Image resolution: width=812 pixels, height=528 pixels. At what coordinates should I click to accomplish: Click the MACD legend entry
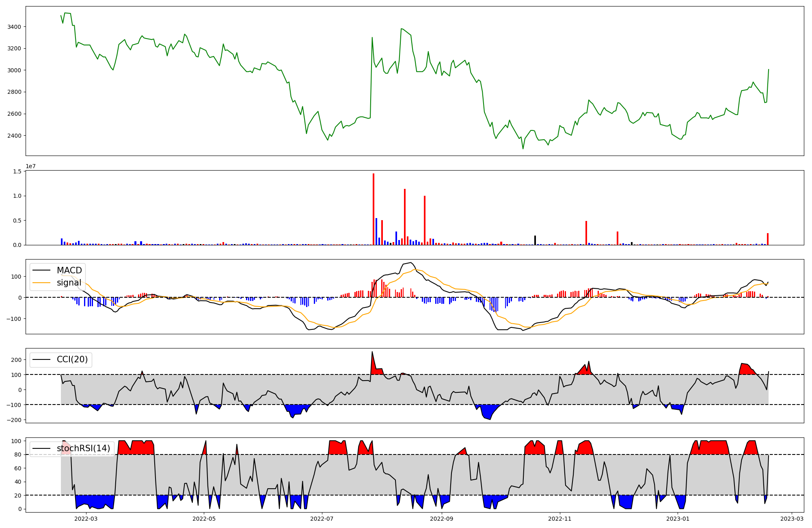pos(69,270)
